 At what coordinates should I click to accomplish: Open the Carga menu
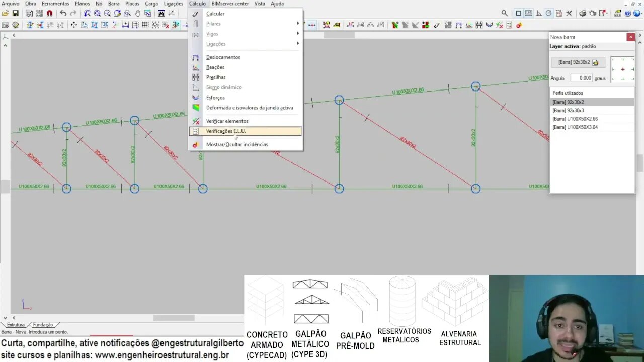pos(151,4)
